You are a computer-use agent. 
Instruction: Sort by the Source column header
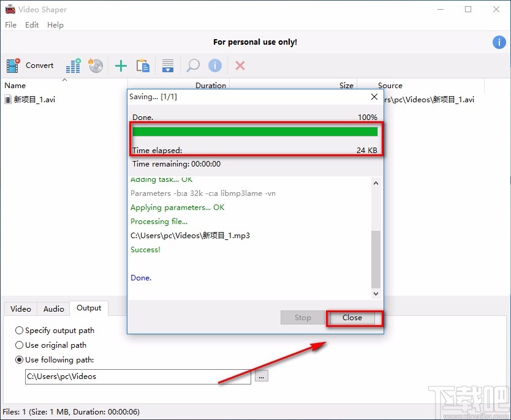[420, 85]
